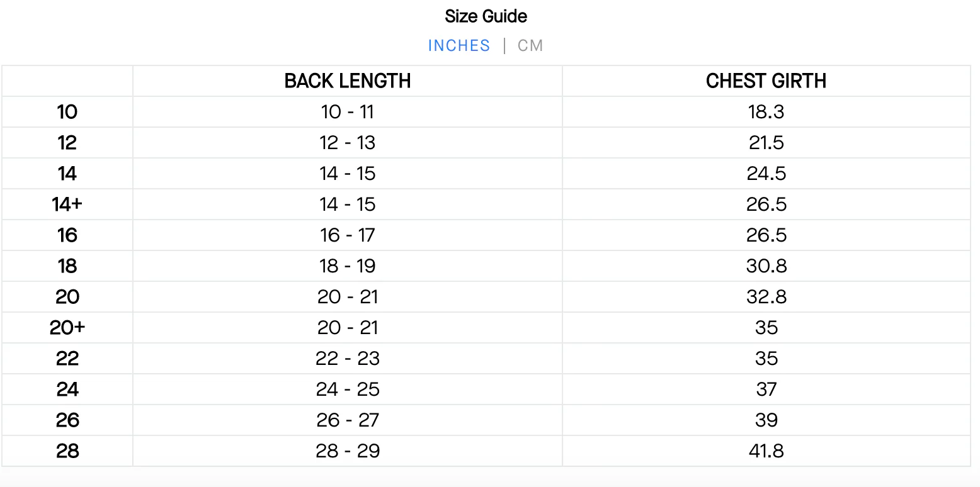Select size 20+ row label
This screenshot has height=487, width=980.
click(67, 327)
